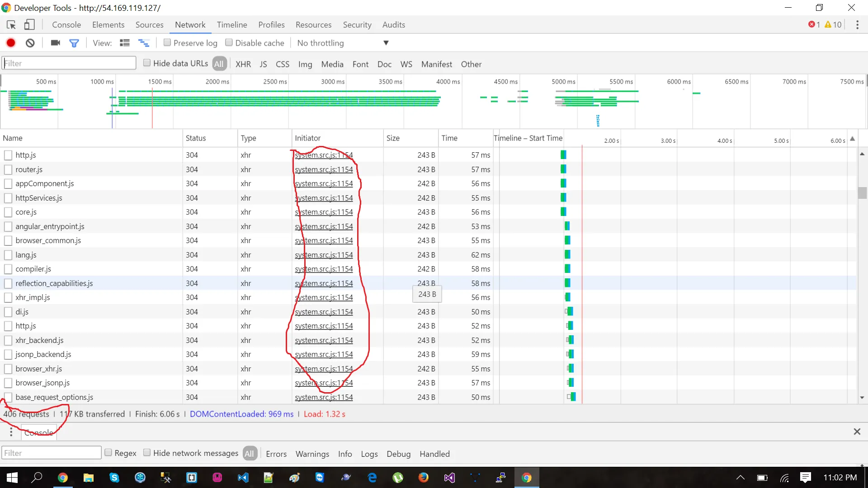
Task: Toggle the filter funnel icon
Action: pyautogui.click(x=74, y=43)
